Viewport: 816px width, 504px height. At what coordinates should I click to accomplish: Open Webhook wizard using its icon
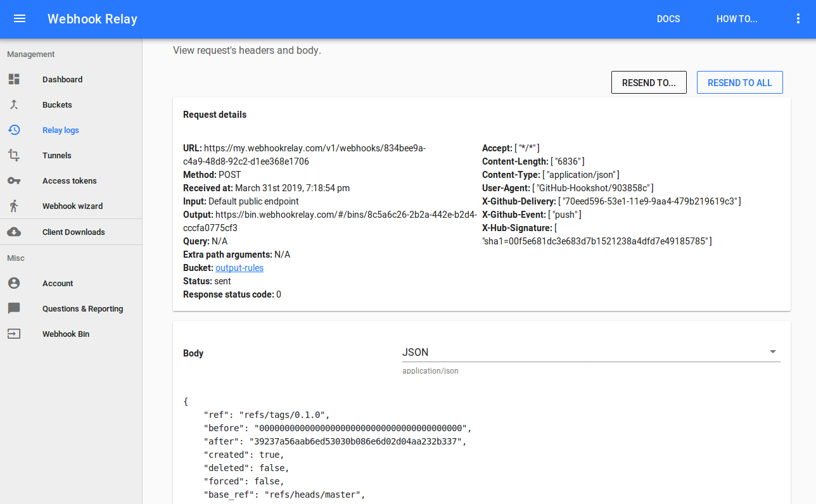14,206
